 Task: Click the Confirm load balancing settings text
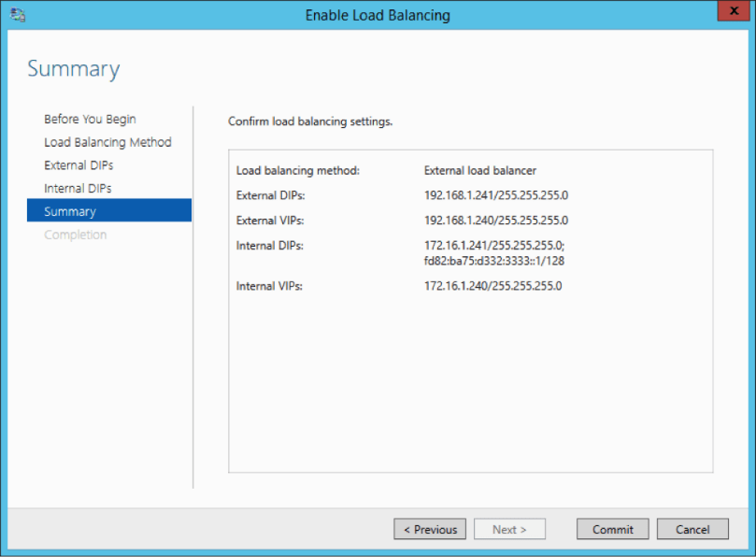tap(310, 121)
